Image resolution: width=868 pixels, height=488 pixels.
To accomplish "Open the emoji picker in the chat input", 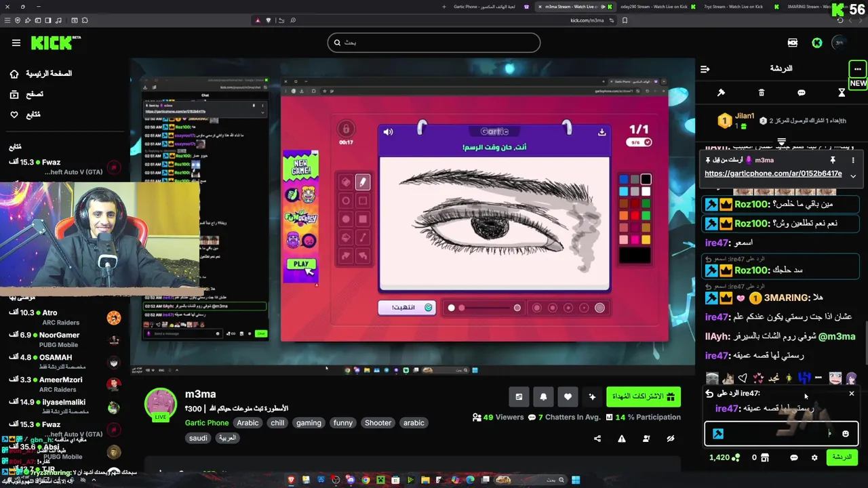I will click(x=845, y=434).
